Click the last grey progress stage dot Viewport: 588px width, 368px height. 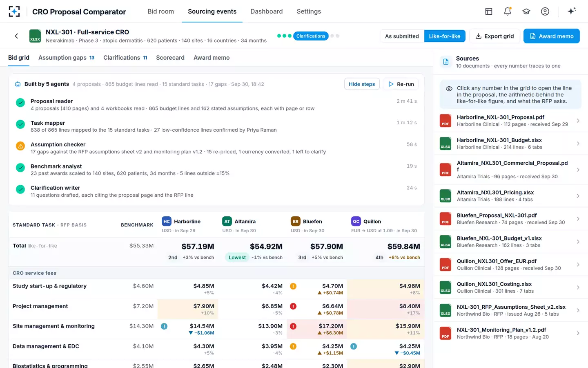coord(338,36)
